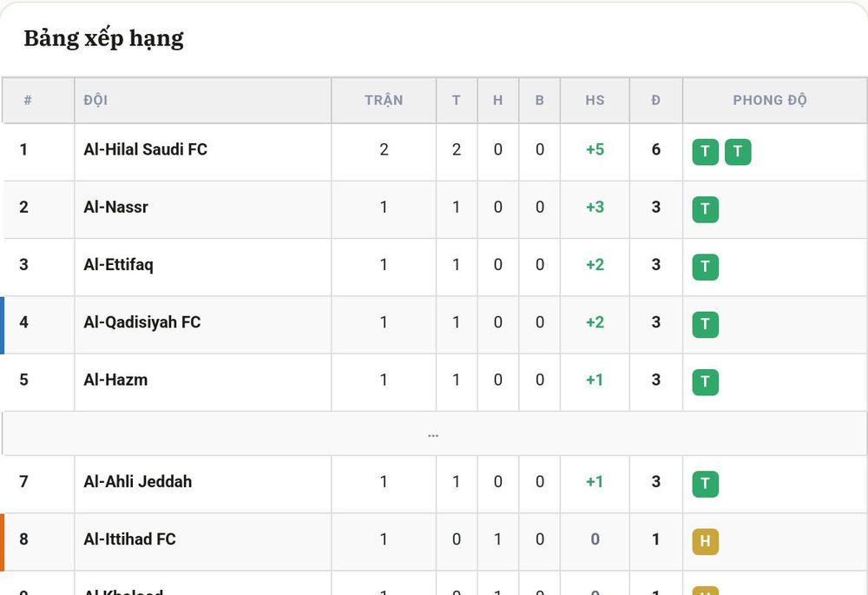868x595 pixels.
Task: Click Al-Ettifaq's green T form badge
Action: [705, 267]
